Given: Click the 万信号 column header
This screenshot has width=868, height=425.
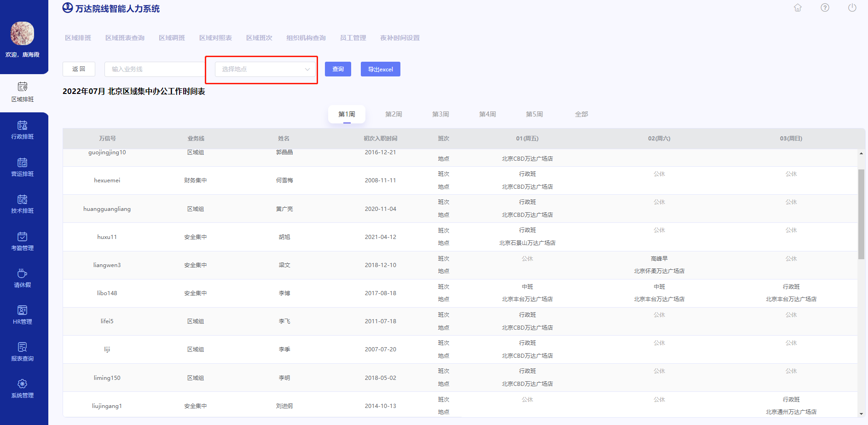Looking at the screenshot, I should (107, 139).
